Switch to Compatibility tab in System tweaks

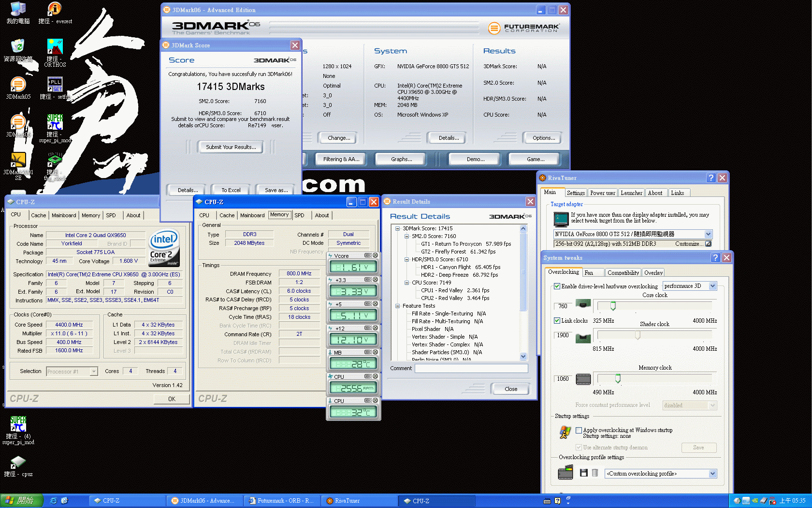[x=623, y=273]
